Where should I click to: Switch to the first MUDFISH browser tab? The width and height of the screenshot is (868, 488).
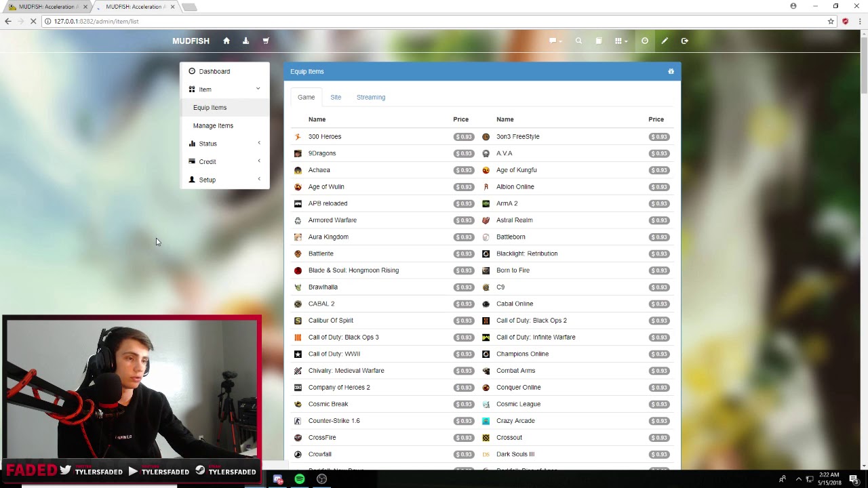(47, 7)
